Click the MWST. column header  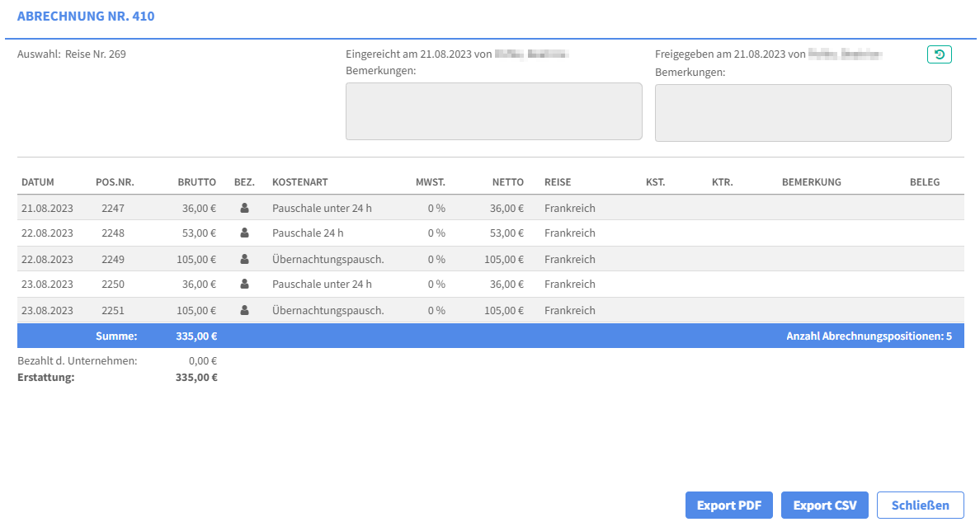[431, 182]
